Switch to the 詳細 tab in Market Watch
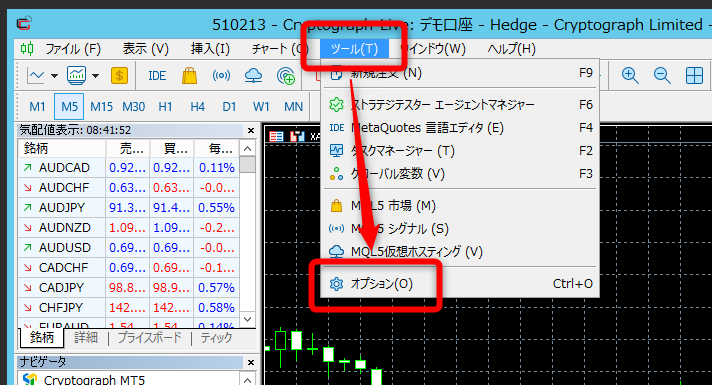This screenshot has width=712, height=385. tap(86, 337)
